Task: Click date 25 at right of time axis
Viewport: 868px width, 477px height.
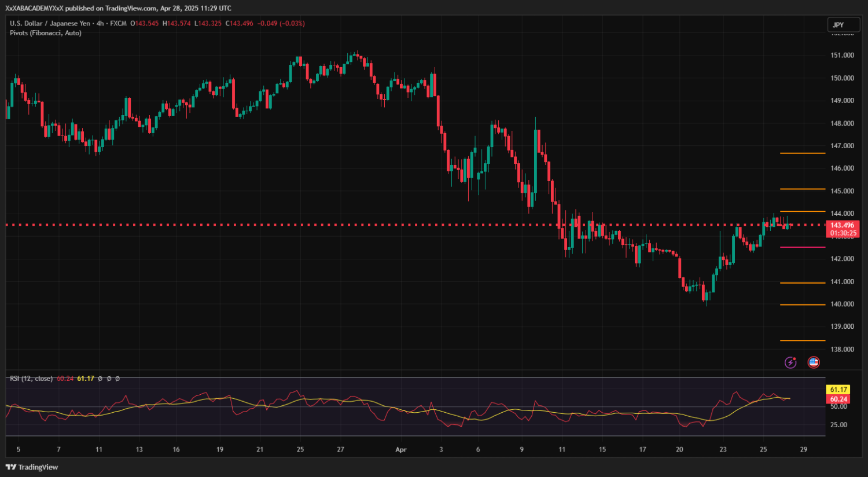Action: pos(763,450)
